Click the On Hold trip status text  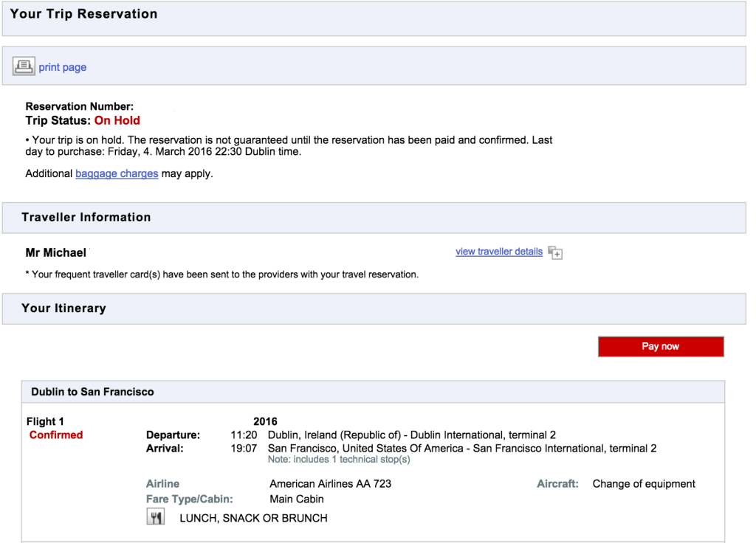(x=117, y=120)
